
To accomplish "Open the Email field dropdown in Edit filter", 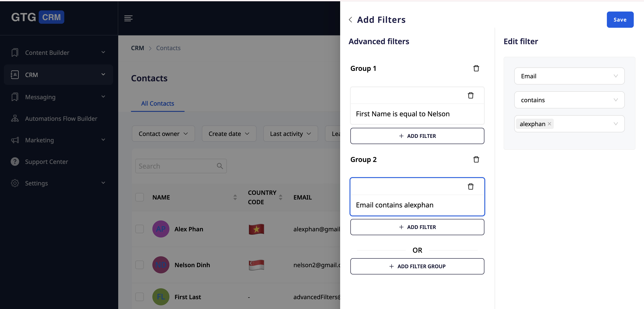I will click(x=569, y=76).
